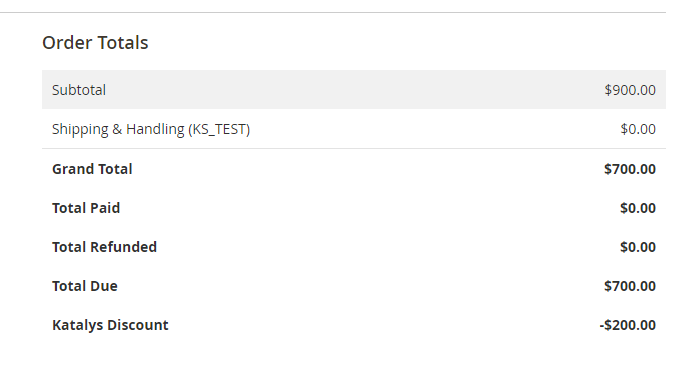Select the Subtotal label

coord(79,90)
